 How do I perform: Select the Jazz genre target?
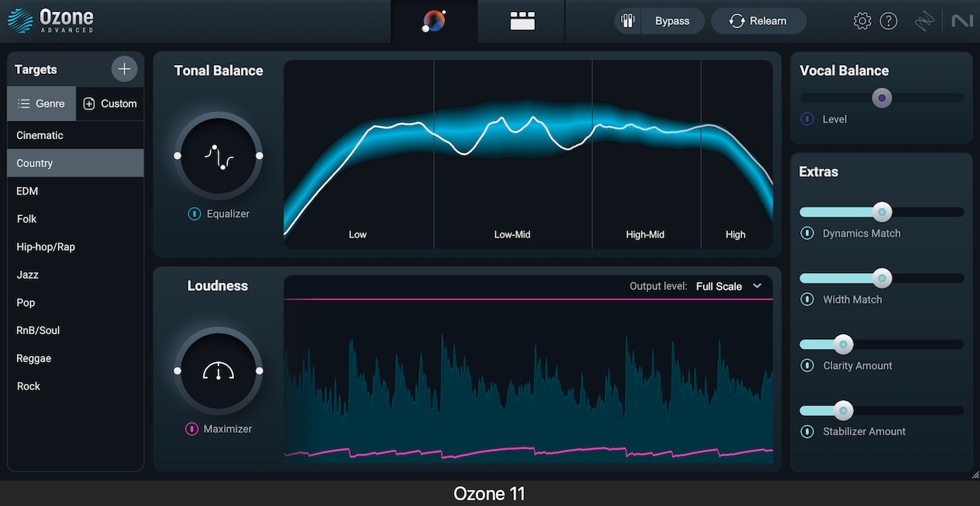tap(76, 275)
